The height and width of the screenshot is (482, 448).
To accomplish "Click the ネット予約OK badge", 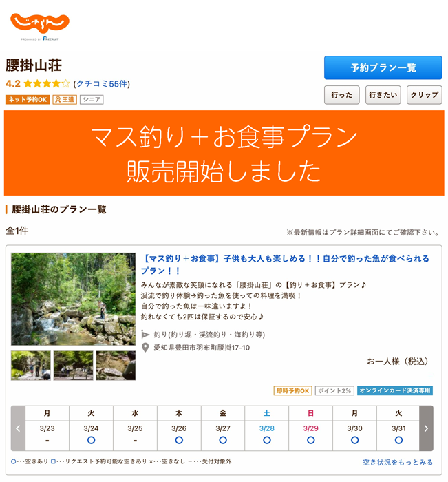I will [x=28, y=100].
